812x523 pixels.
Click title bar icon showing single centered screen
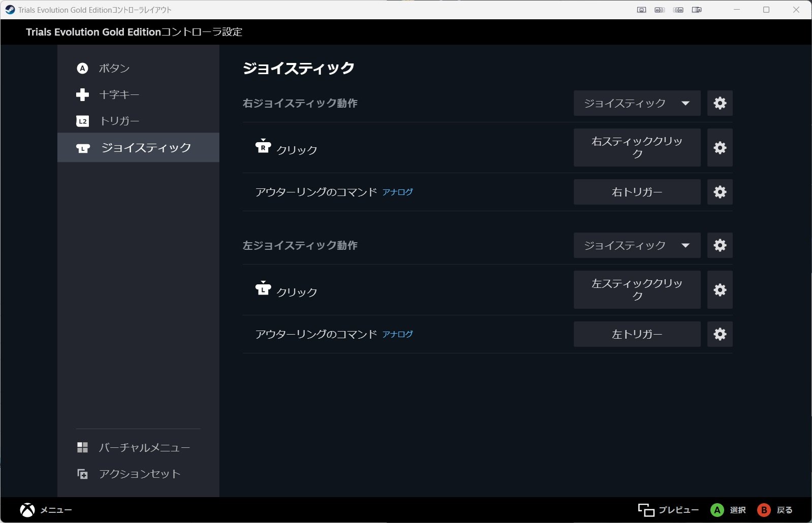coord(641,10)
